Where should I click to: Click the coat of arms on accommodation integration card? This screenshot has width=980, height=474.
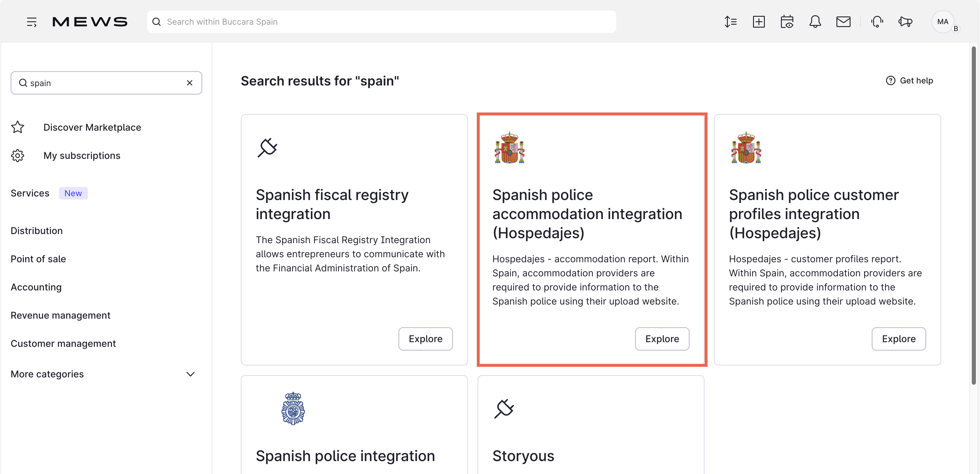[x=509, y=147]
